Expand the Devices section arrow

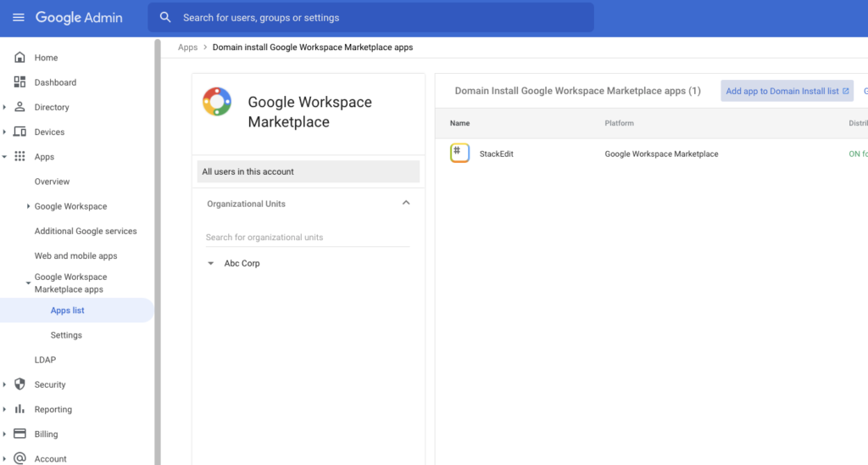pos(4,132)
